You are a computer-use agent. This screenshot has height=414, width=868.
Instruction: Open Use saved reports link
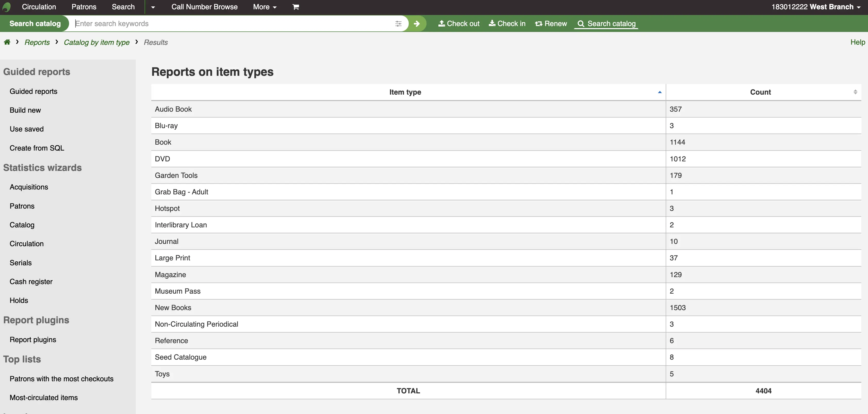(x=27, y=129)
